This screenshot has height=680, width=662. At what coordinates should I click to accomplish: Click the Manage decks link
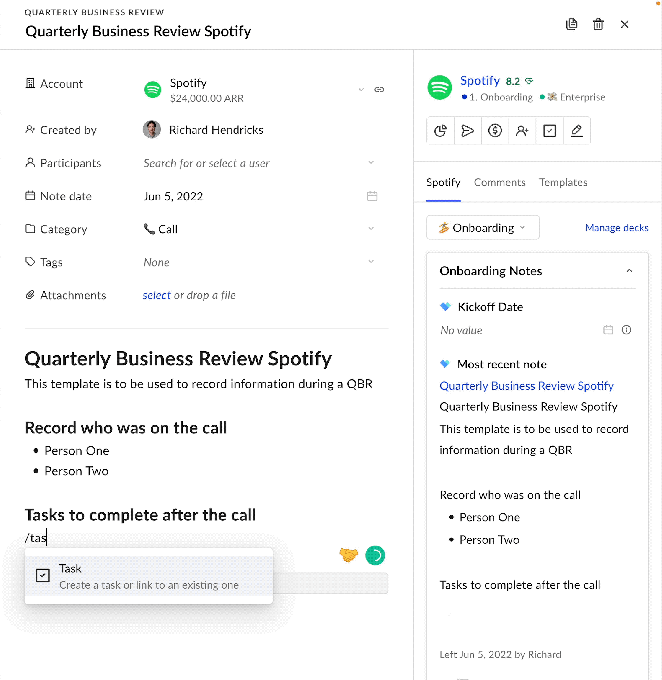(616, 228)
